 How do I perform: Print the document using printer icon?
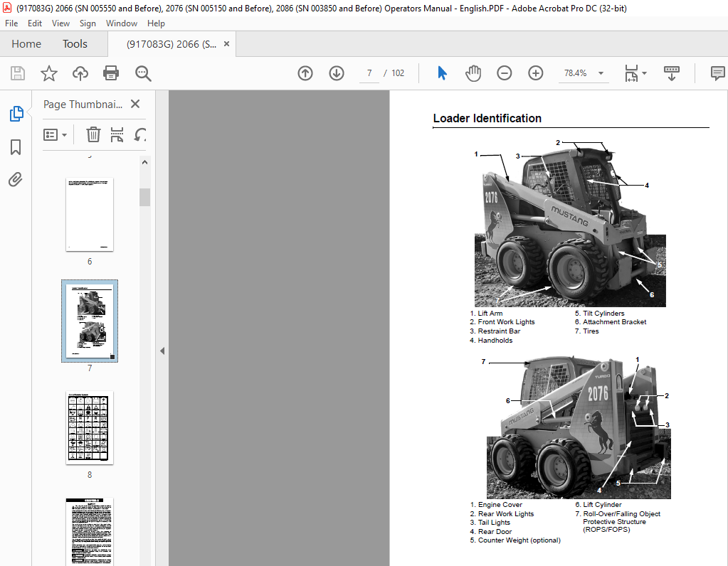click(x=111, y=73)
